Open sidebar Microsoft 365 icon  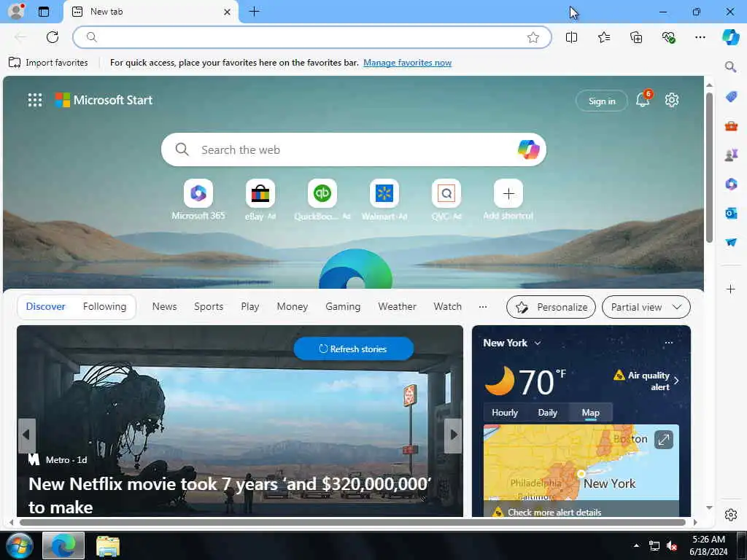coord(731,184)
